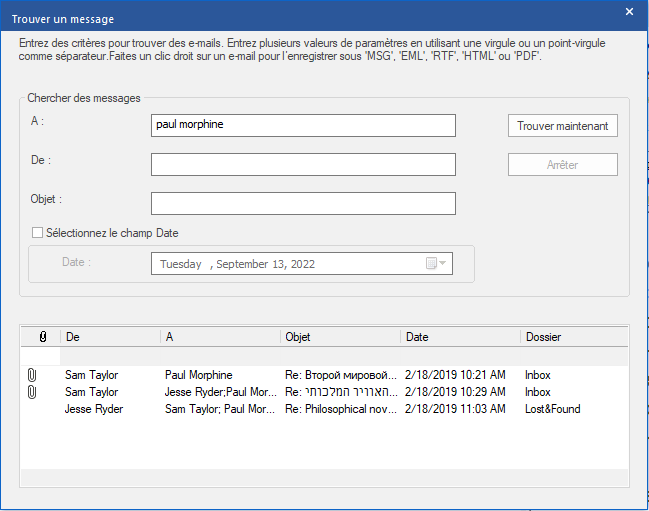The width and height of the screenshot is (649, 511).
Task: Click into the 'Objet :' input field
Action: [303, 203]
